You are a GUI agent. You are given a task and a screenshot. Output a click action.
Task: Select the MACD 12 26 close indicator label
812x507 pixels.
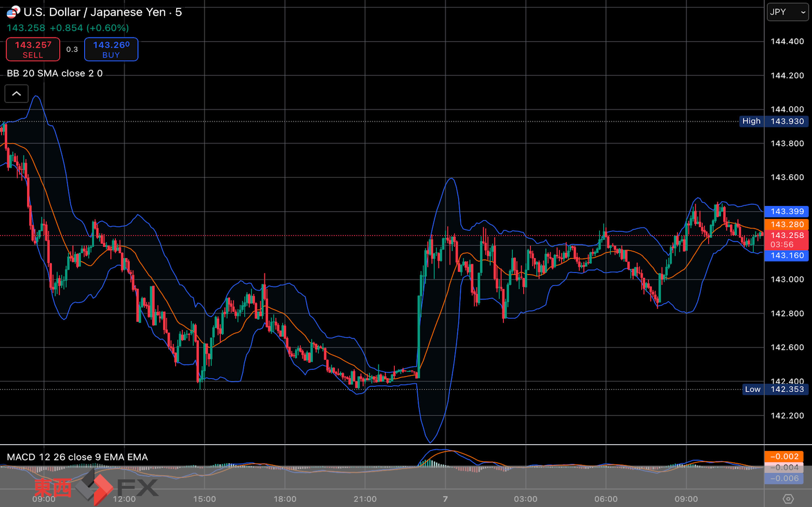[77, 457]
